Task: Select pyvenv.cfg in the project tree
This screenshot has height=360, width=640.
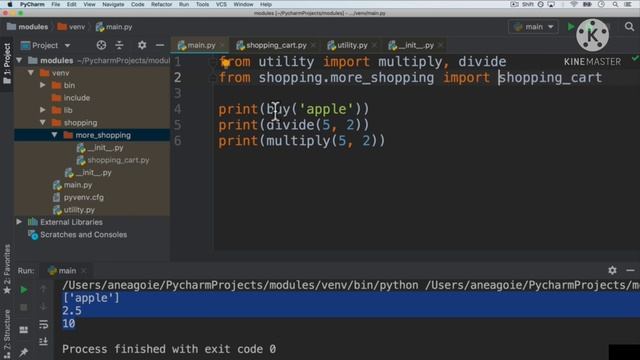Action: click(84, 197)
